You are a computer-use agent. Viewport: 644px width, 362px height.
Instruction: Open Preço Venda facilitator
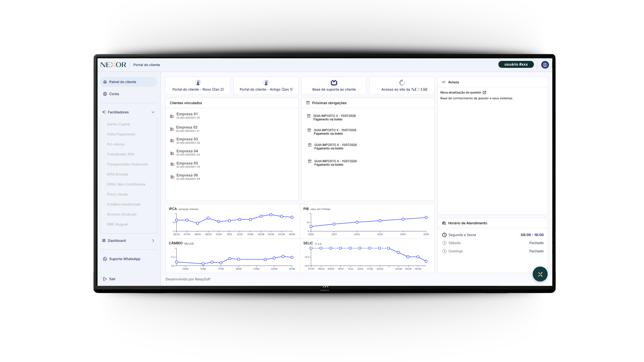point(117,194)
